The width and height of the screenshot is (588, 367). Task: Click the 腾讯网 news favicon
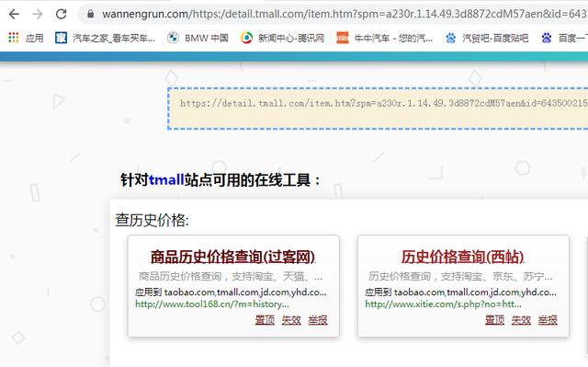(x=247, y=38)
